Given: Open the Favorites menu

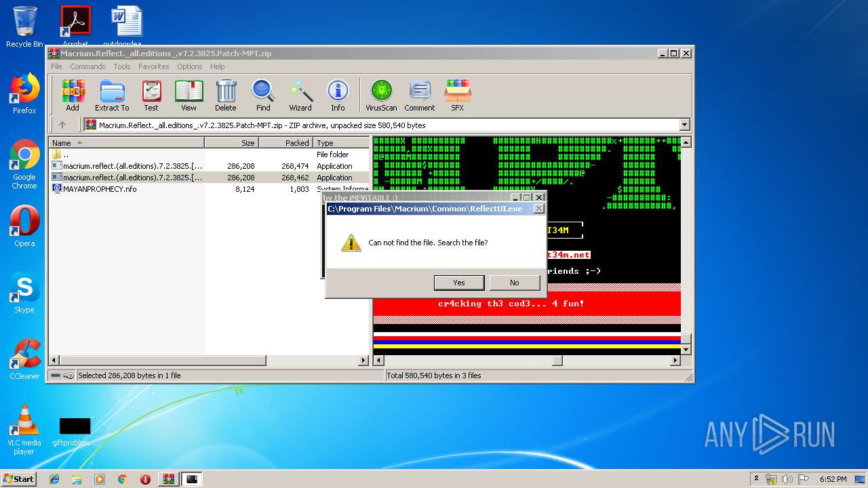Looking at the screenshot, I should point(154,66).
